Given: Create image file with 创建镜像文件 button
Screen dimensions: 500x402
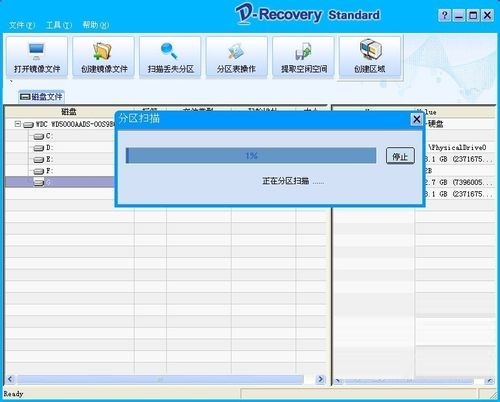Looking at the screenshot, I should [x=104, y=57].
